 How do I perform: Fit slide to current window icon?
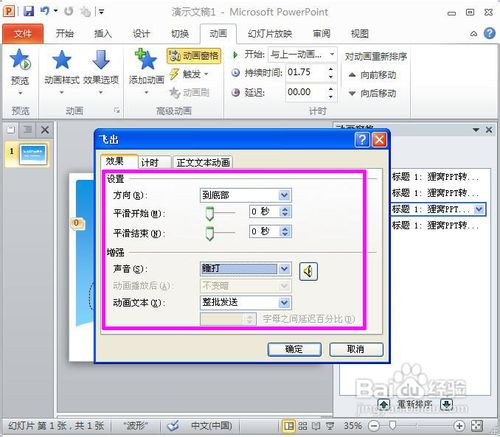pos(477,426)
